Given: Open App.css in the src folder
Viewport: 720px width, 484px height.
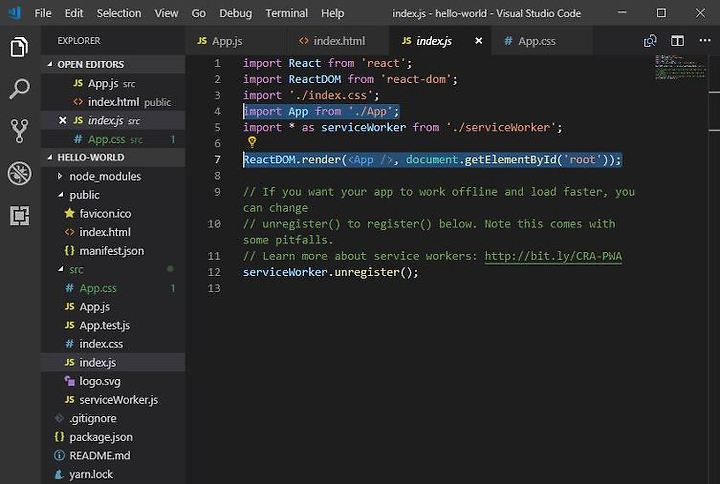Looking at the screenshot, I should tap(113, 288).
